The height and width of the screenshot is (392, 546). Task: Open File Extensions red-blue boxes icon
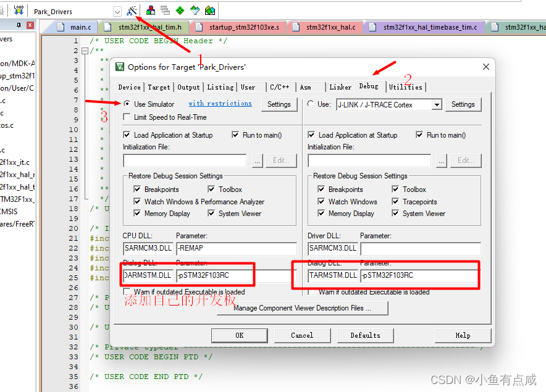[151, 10]
